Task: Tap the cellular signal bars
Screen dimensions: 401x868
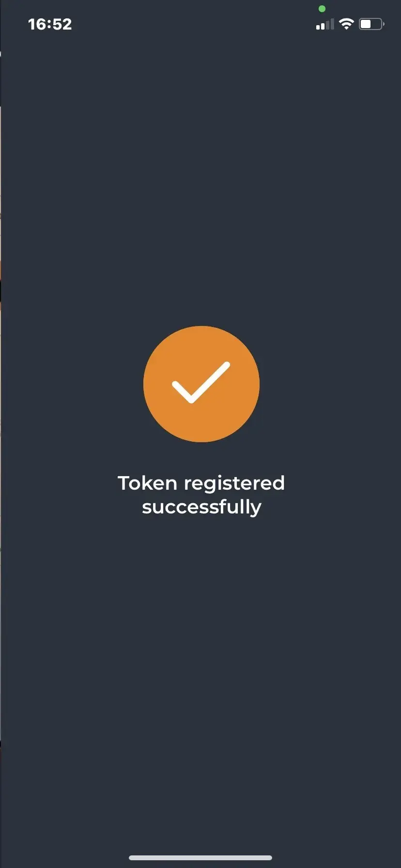Action: coord(325,24)
